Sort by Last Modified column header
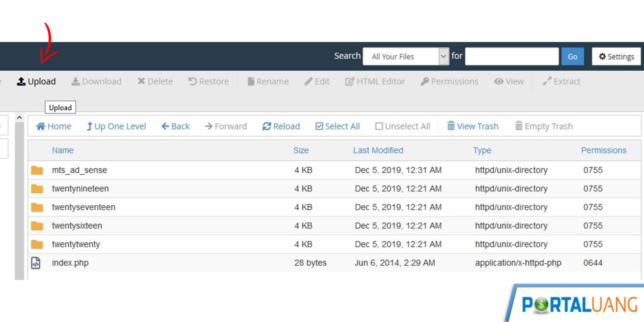 [378, 150]
